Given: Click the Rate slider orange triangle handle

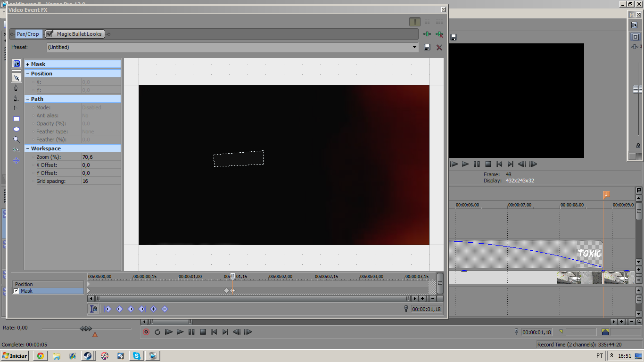Looking at the screenshot, I should pyautogui.click(x=95, y=335).
